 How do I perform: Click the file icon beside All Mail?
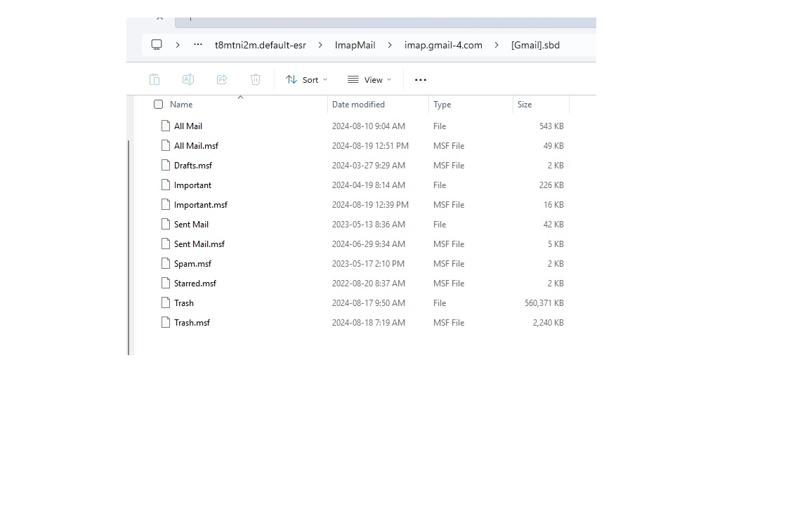point(166,126)
